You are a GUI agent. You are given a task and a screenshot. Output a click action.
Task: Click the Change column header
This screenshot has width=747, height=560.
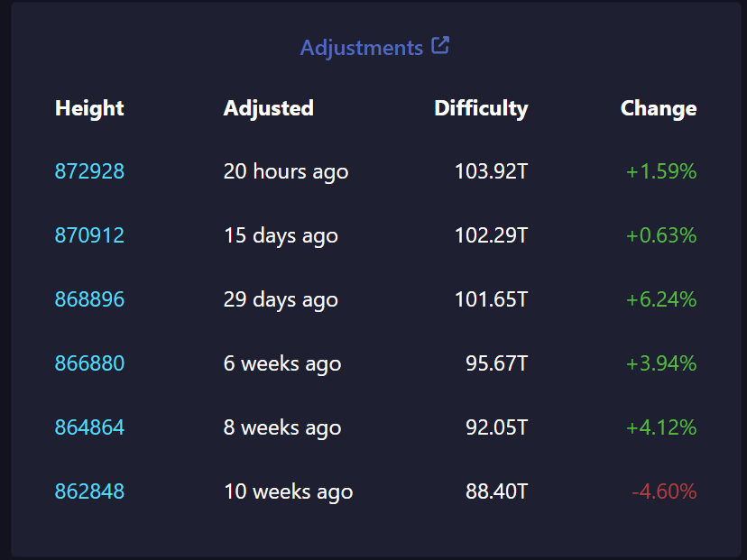[x=659, y=108]
